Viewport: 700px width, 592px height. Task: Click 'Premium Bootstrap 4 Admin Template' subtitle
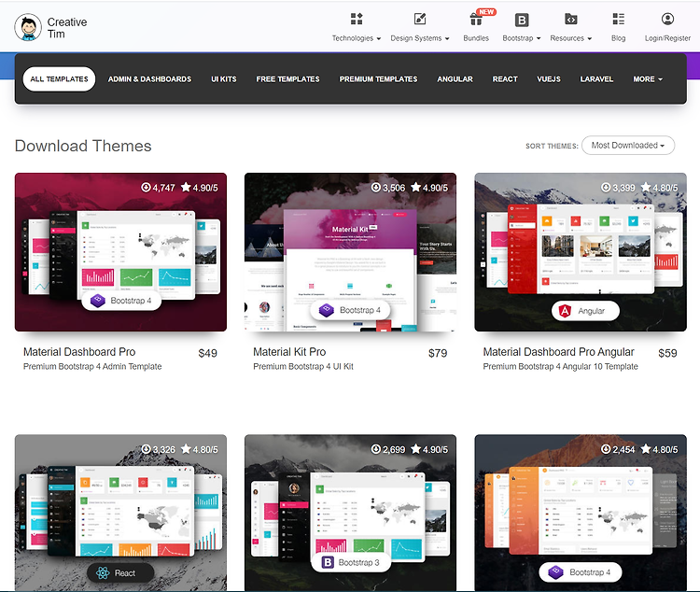coord(92,366)
